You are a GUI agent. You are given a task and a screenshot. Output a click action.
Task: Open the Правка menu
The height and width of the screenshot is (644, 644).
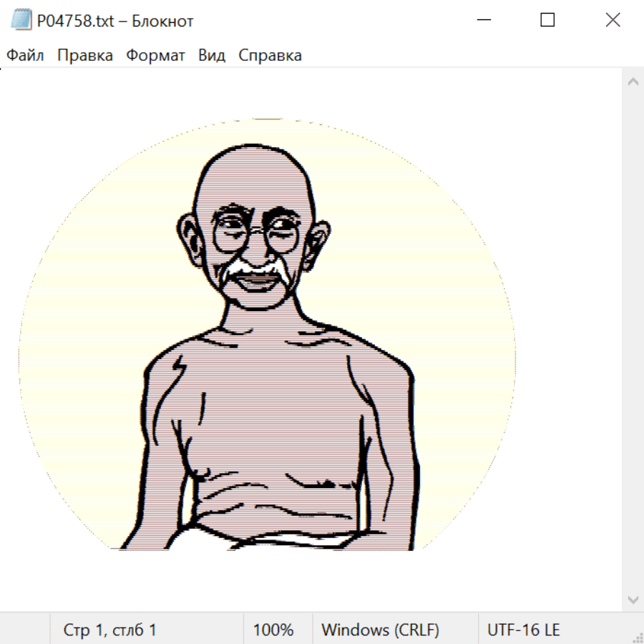coord(85,56)
